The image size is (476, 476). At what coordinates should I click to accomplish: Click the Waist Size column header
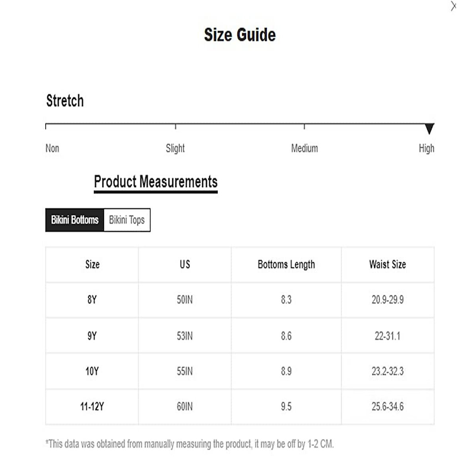[388, 265]
